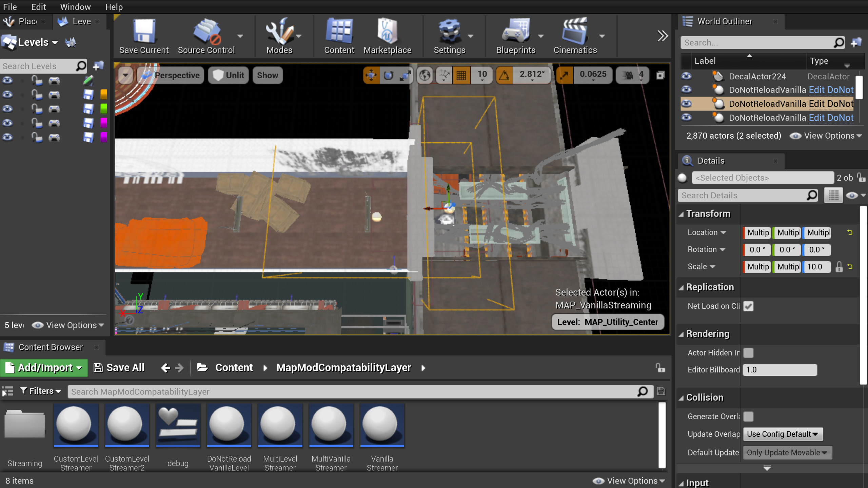Click the Save All button

tap(118, 367)
